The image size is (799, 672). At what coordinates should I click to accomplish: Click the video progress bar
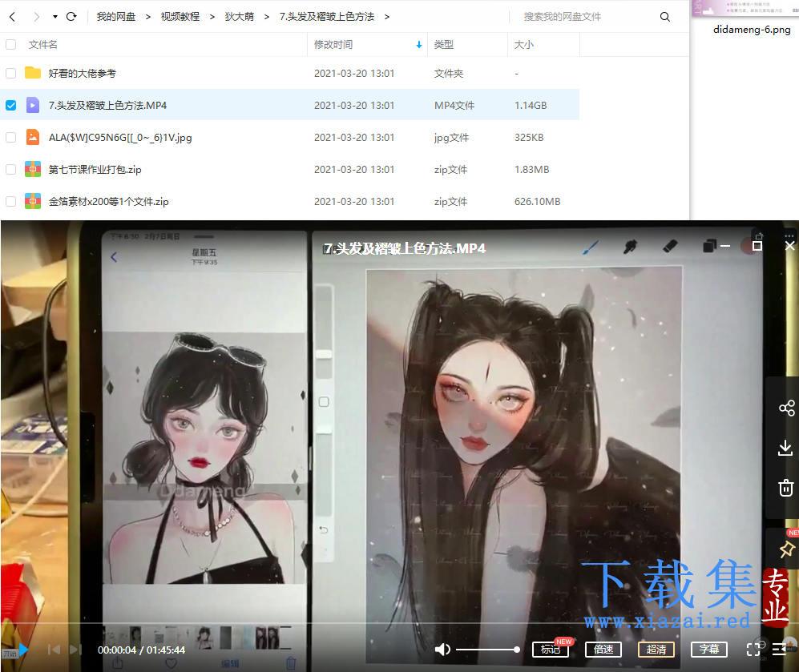399,623
